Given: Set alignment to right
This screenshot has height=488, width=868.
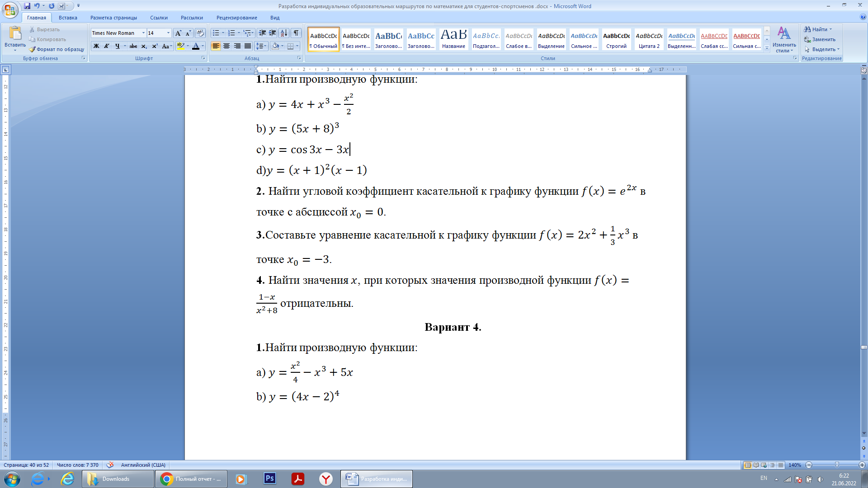Looking at the screenshot, I should click(x=237, y=46).
